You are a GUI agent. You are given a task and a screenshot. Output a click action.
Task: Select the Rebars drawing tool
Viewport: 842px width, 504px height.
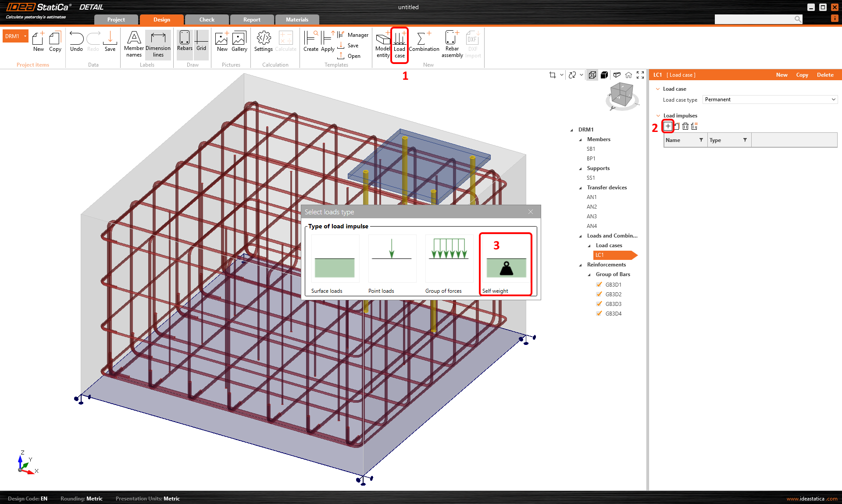point(184,43)
